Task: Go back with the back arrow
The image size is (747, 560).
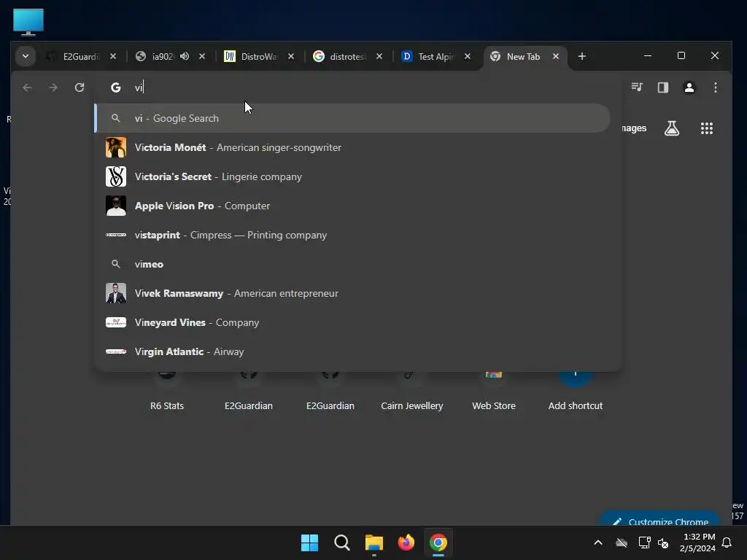Action: tap(27, 87)
